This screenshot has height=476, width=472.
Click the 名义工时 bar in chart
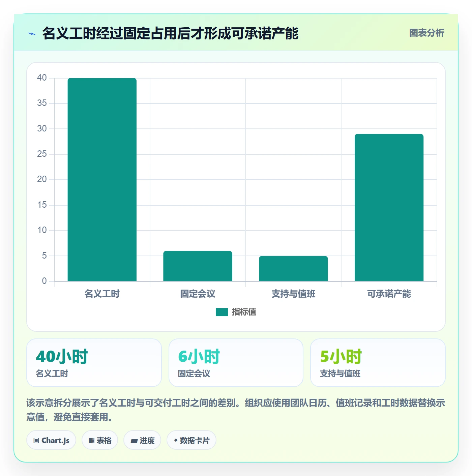(x=102, y=180)
